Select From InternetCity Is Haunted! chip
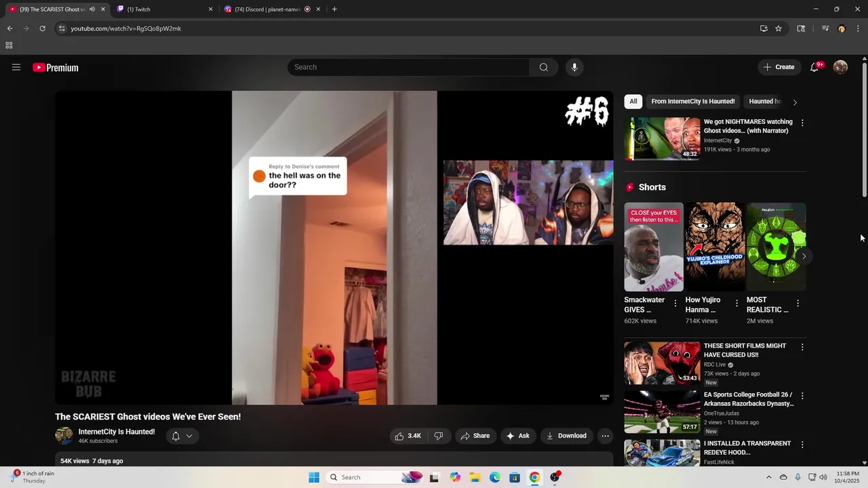 pos(693,102)
